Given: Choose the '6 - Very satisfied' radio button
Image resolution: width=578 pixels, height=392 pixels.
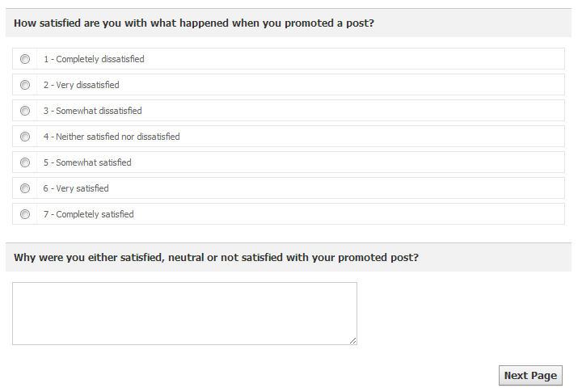Looking at the screenshot, I should (x=25, y=188).
